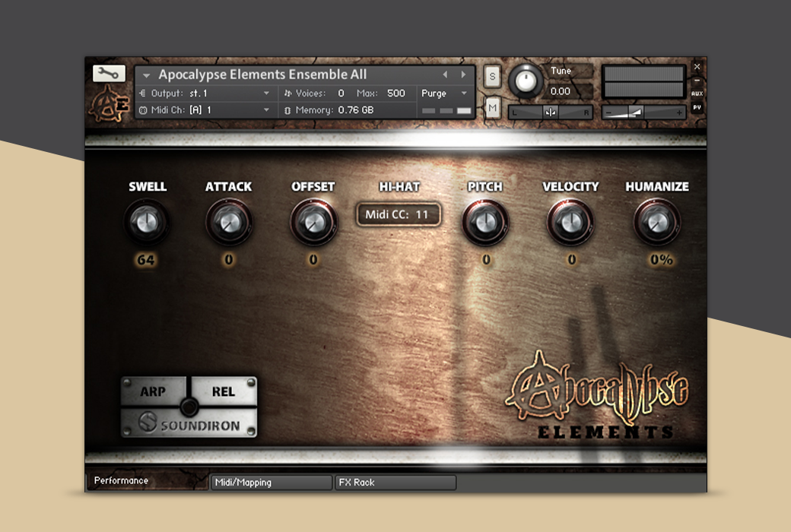This screenshot has width=791, height=532.
Task: Click the Hi-Hat Midi CC: 11 field
Action: [x=398, y=214]
